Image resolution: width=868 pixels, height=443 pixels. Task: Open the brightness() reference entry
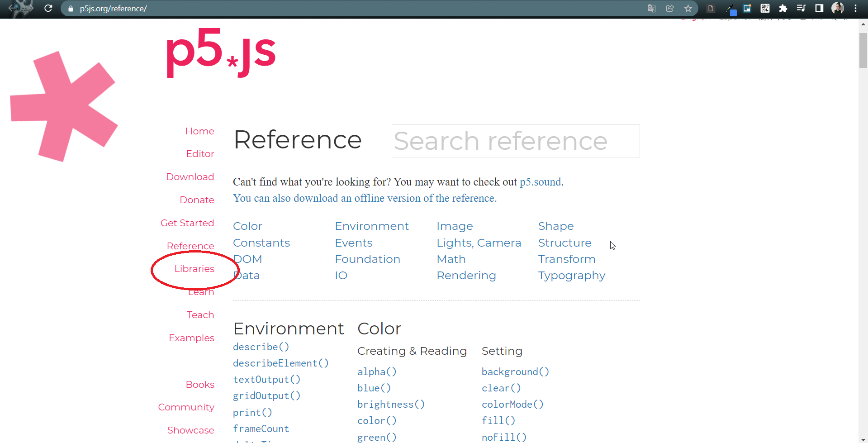pyautogui.click(x=391, y=405)
